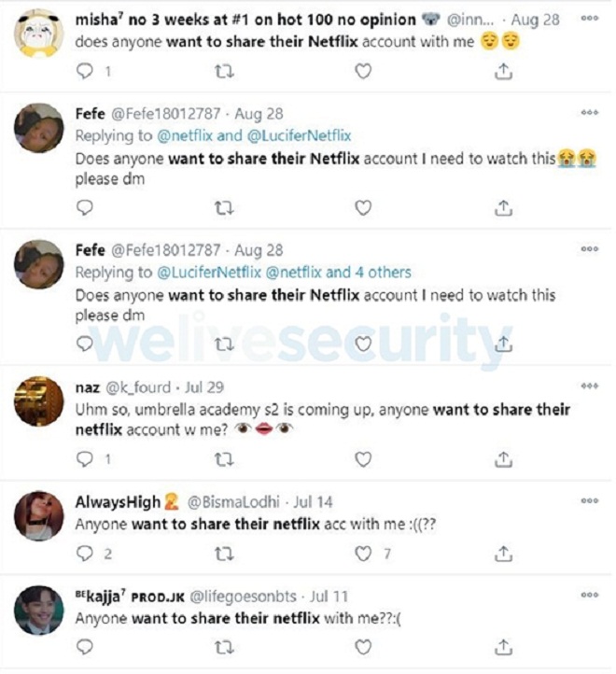This screenshot has width=616, height=674.
Task: Open more options on naz's tweet
Action: click(589, 386)
